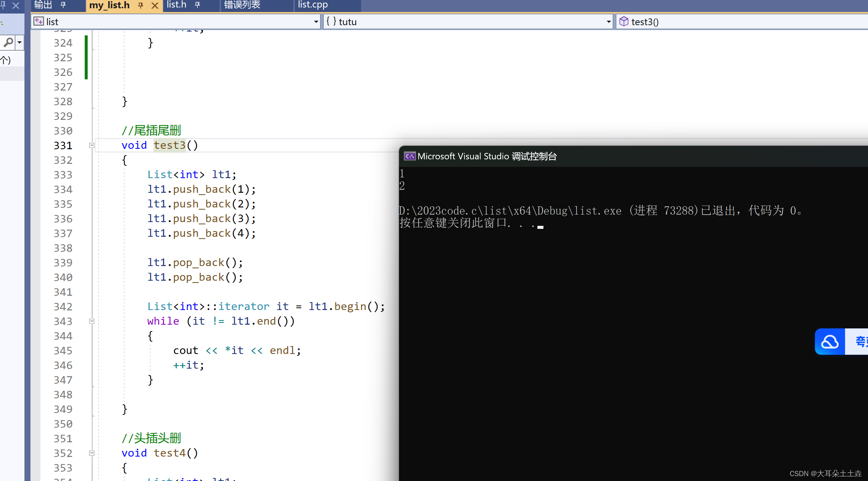Collapse the test4() function block

click(91, 453)
